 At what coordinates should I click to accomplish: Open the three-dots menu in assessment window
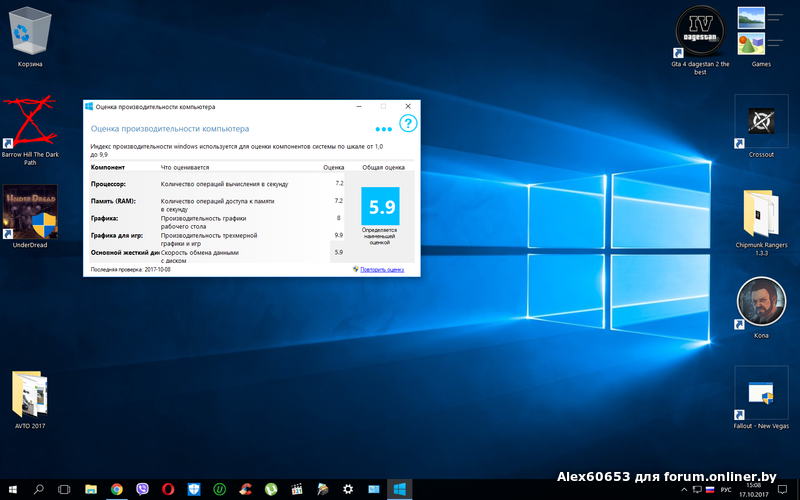(x=384, y=129)
